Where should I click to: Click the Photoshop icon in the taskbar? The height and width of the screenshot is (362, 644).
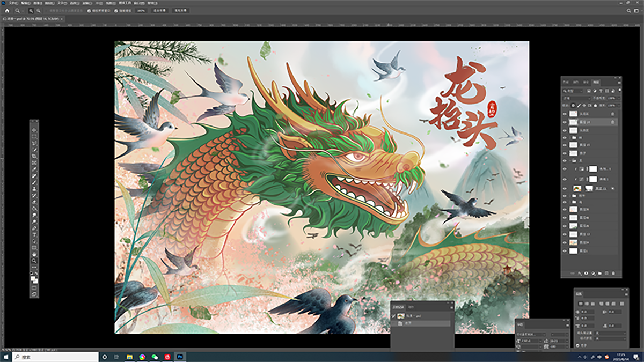click(180, 357)
